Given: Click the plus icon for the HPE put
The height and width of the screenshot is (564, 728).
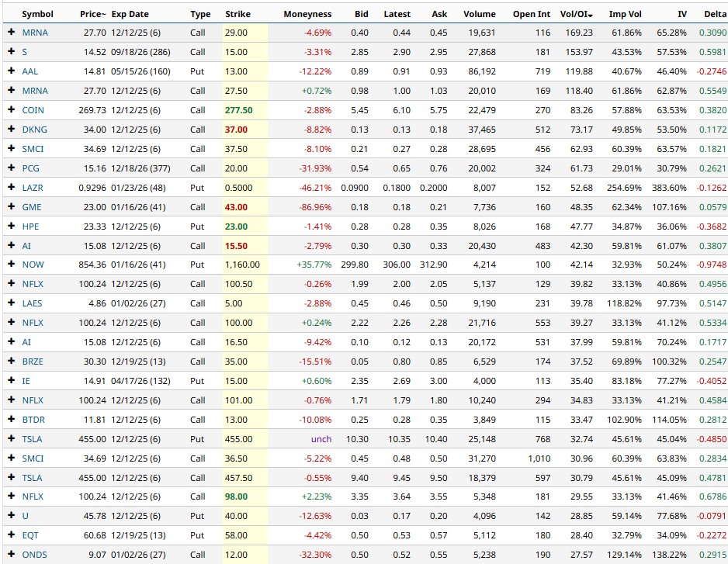Looking at the screenshot, I should coord(9,227).
